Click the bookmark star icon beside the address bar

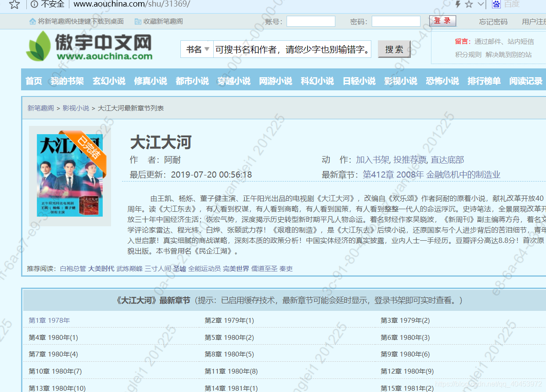click(x=14, y=4)
